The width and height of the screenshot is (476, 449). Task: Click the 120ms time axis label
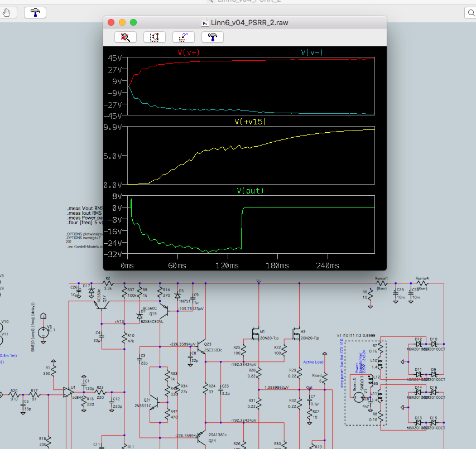click(227, 265)
